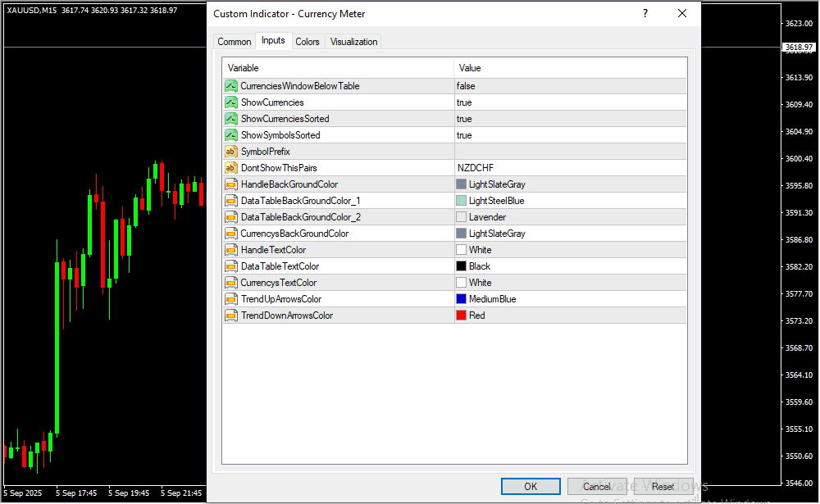Click the TrendUpArrowsColor variable icon
820x504 pixels.
click(230, 299)
